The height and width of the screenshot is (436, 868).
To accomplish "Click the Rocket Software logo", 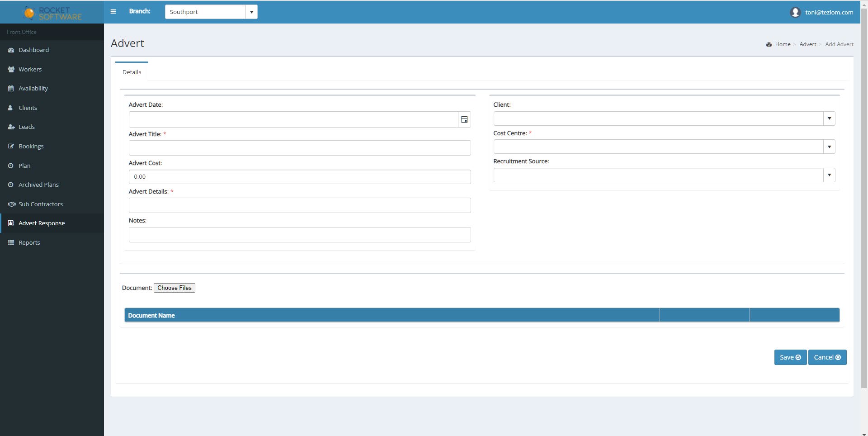I will [x=52, y=13].
